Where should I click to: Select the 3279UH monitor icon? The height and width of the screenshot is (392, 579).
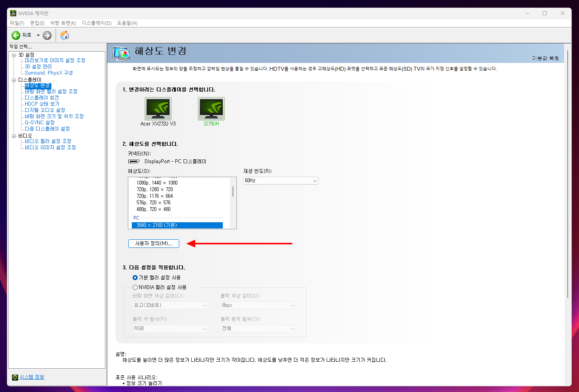coord(211,108)
